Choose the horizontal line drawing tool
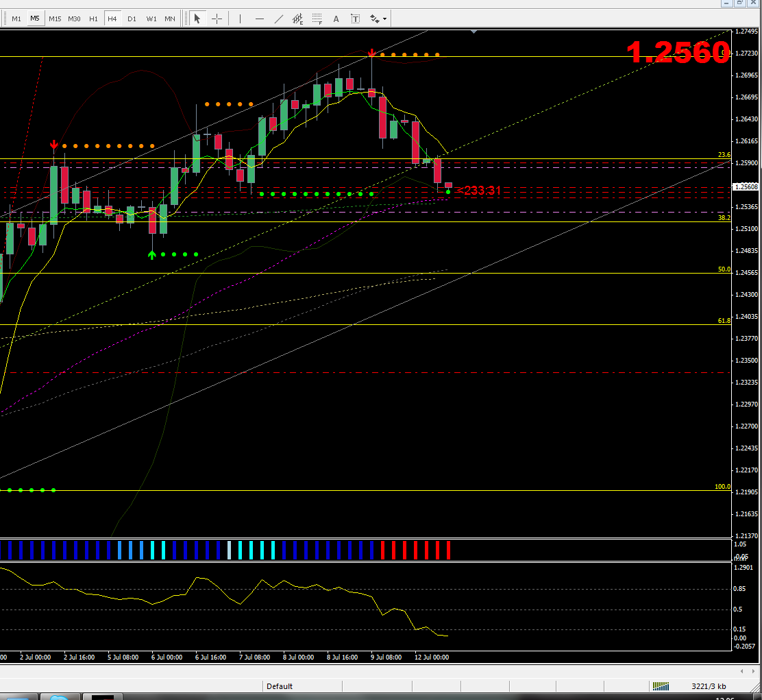This screenshot has width=762, height=700. click(260, 19)
